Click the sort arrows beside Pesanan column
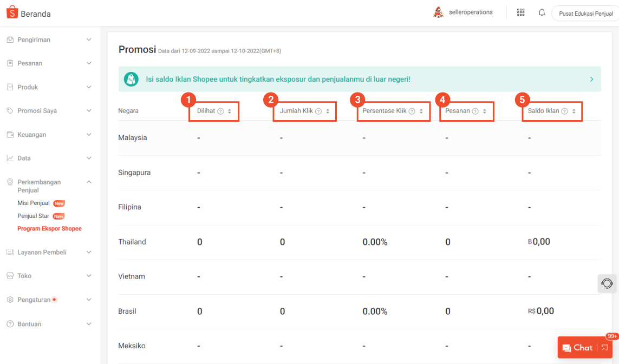619x364 pixels. point(485,111)
